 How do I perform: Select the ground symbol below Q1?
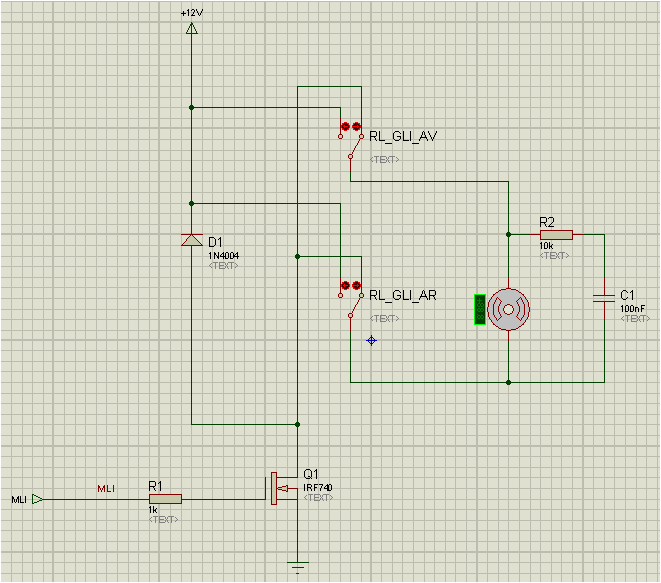tap(297, 567)
